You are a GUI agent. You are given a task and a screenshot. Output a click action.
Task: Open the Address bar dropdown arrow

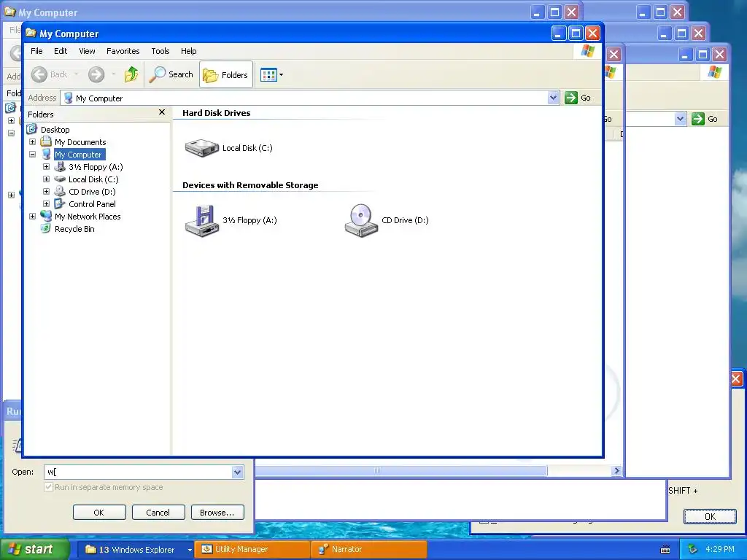[x=553, y=98]
